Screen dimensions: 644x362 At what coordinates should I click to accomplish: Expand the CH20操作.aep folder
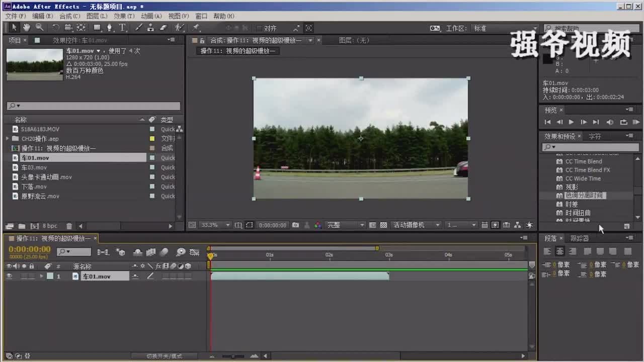coord(8,139)
